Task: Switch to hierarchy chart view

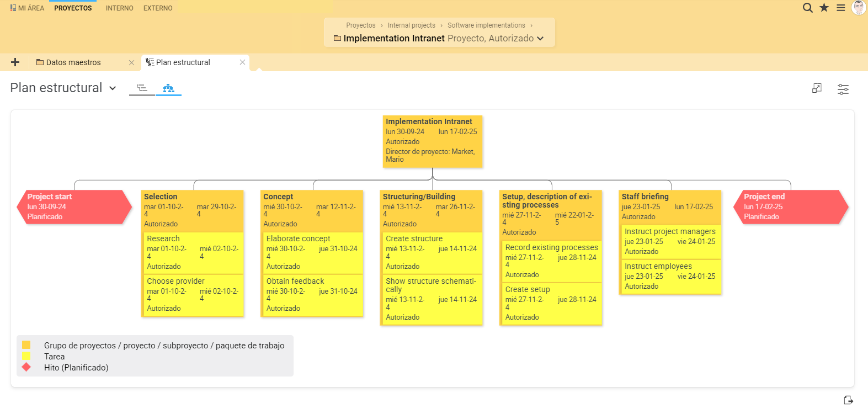Action: (168, 88)
